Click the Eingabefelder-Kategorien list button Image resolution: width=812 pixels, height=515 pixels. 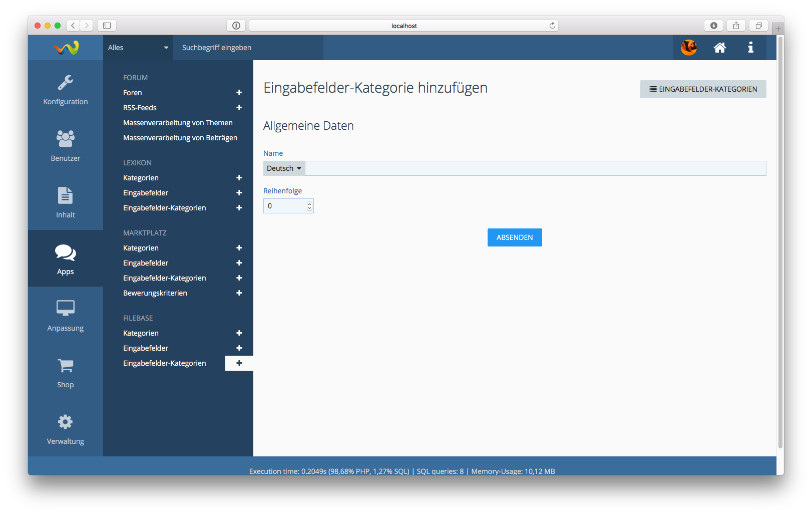tap(703, 89)
